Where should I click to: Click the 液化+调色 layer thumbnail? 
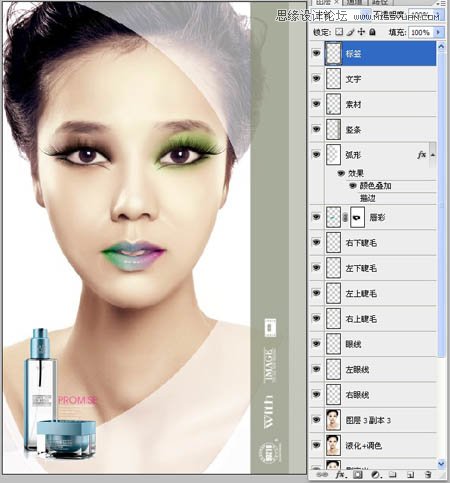(333, 445)
